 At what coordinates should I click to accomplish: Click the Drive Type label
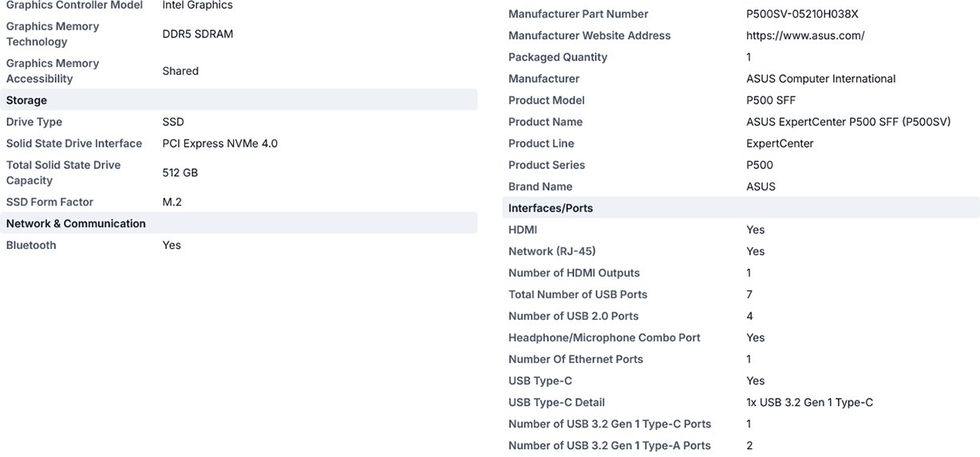click(x=34, y=122)
